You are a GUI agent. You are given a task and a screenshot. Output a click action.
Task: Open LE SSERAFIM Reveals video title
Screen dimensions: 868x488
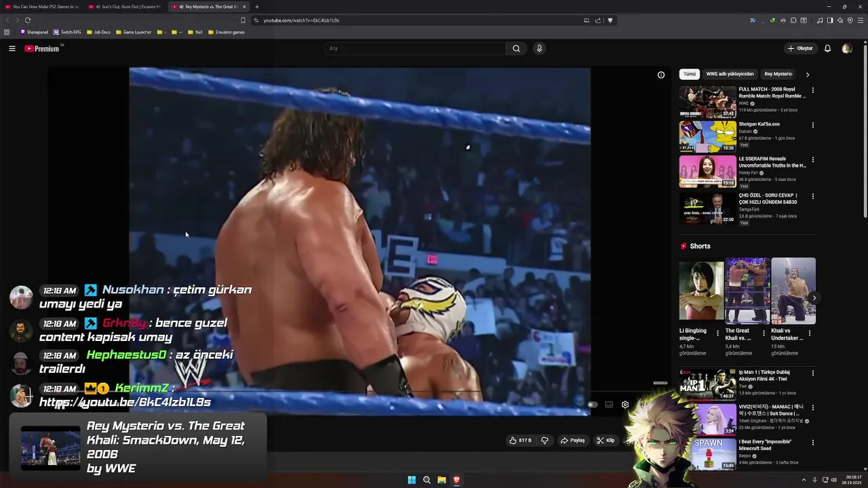tap(772, 162)
